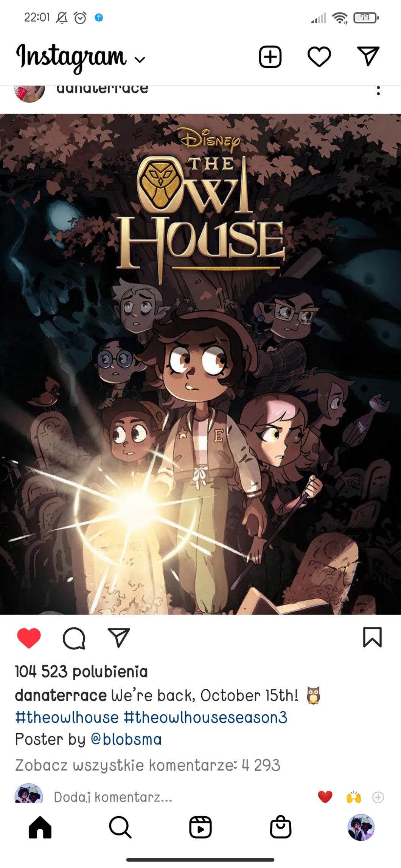Open your profile avatar in bottom bar
Image resolution: width=401 pixels, height=868 pixels.
361,827
